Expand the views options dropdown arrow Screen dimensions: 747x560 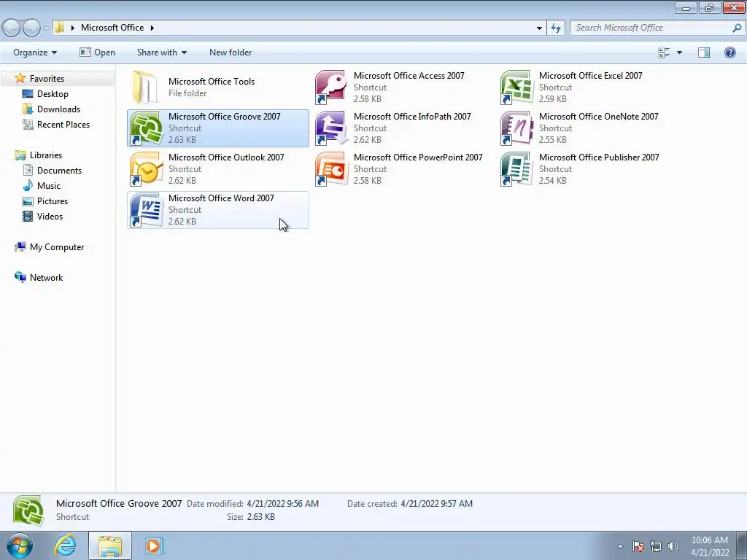tap(679, 52)
